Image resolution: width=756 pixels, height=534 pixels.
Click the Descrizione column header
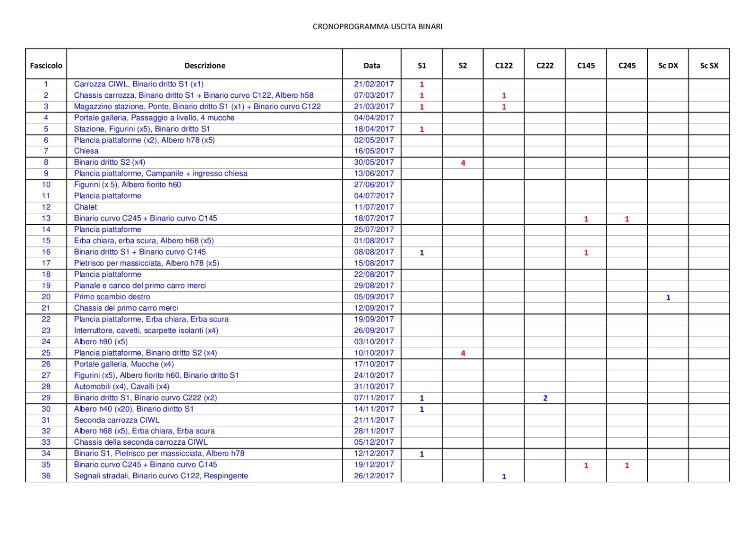205,66
